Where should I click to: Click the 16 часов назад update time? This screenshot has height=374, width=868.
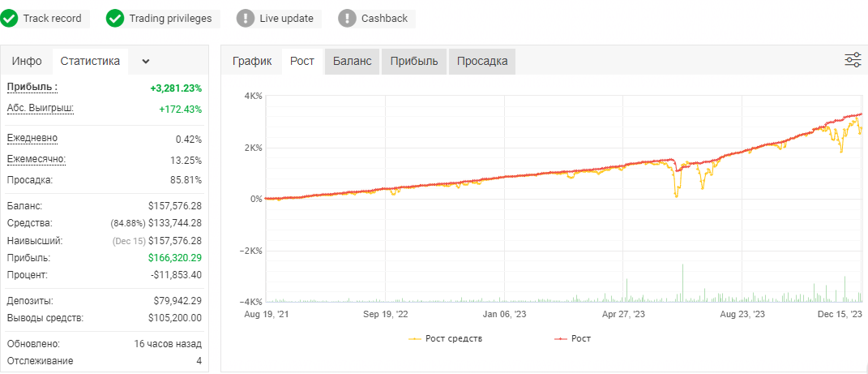pyautogui.click(x=168, y=344)
